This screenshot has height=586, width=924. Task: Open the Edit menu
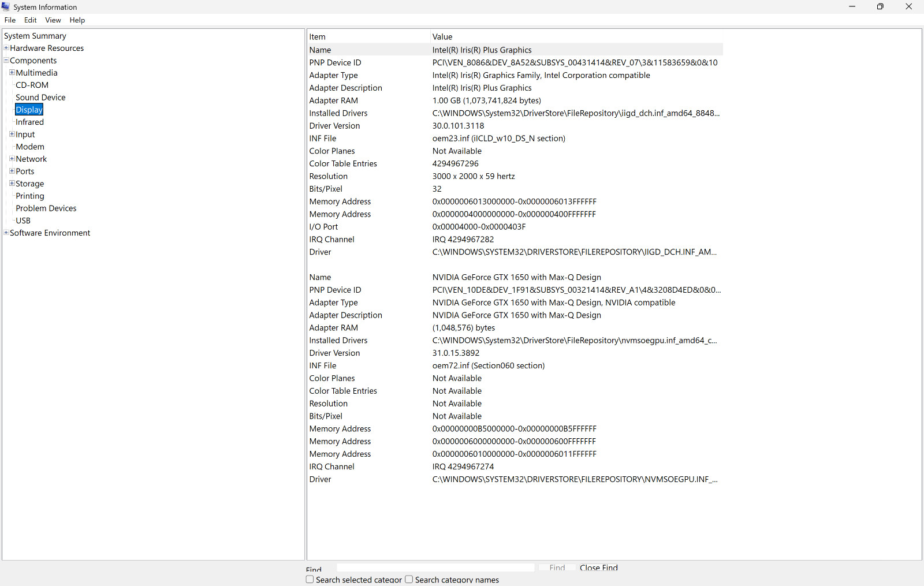click(x=31, y=20)
